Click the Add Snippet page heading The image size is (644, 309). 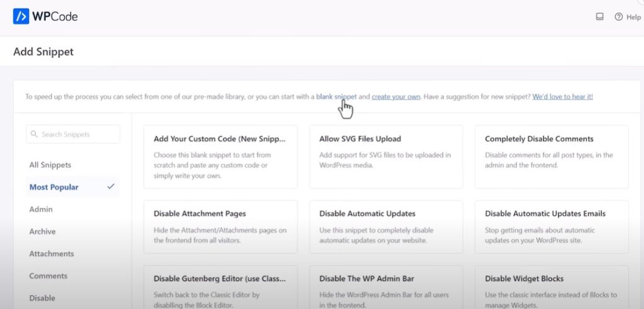(43, 52)
